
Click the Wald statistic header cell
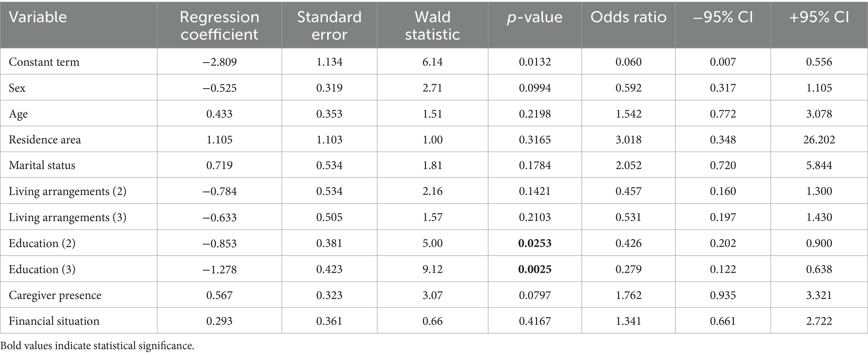[432, 25]
